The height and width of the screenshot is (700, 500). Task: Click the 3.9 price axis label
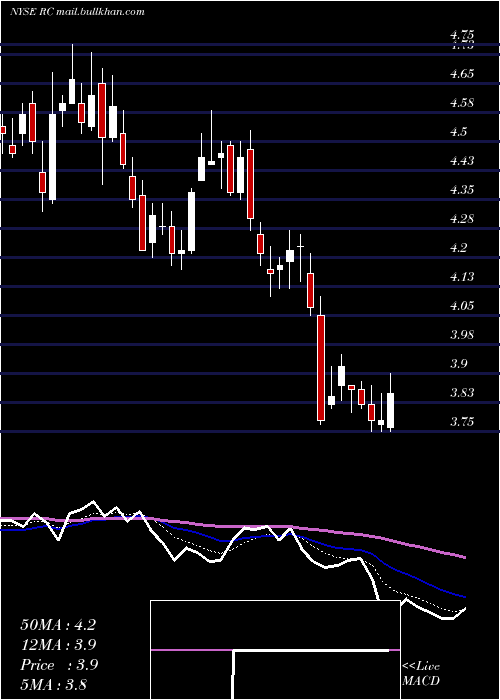tap(458, 364)
